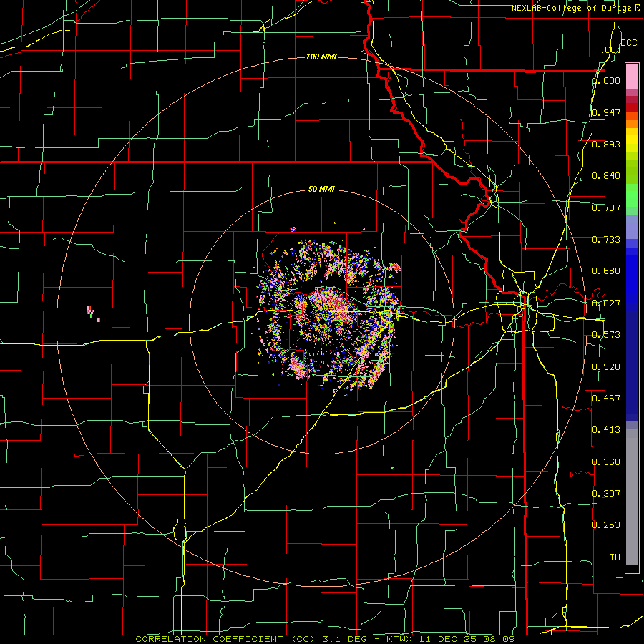Click the 50 NMI range ring label
This screenshot has width=644, height=644.
(321, 189)
